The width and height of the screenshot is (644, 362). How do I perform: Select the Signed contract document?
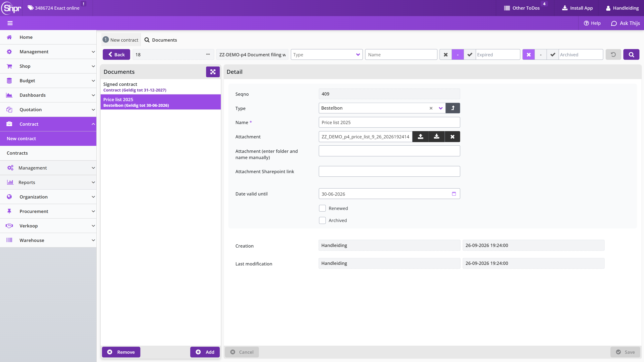coord(161,87)
